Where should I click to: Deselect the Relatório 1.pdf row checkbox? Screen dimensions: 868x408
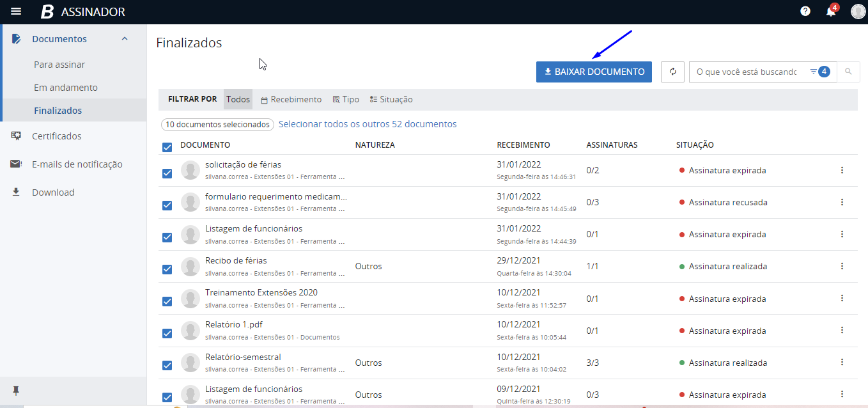click(x=167, y=333)
